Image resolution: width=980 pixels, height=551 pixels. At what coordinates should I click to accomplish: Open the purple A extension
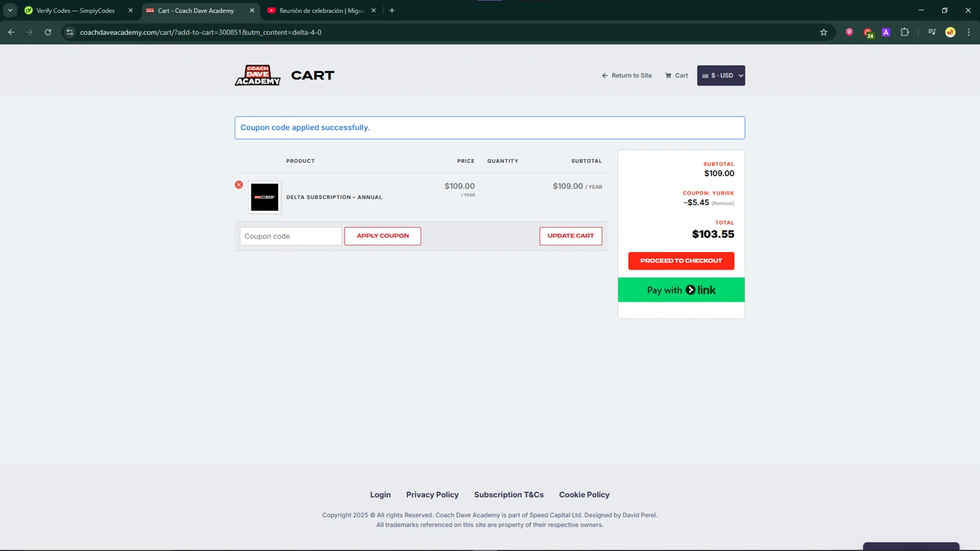(886, 32)
